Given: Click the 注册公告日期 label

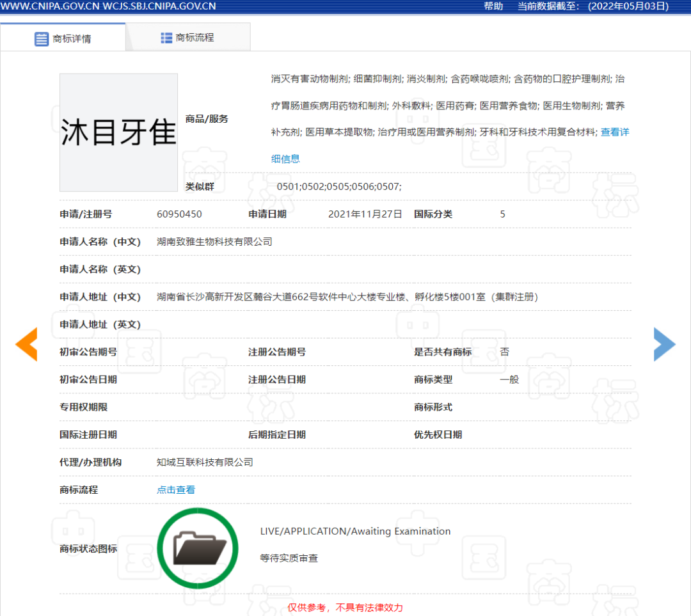Looking at the screenshot, I should pyautogui.click(x=277, y=379).
